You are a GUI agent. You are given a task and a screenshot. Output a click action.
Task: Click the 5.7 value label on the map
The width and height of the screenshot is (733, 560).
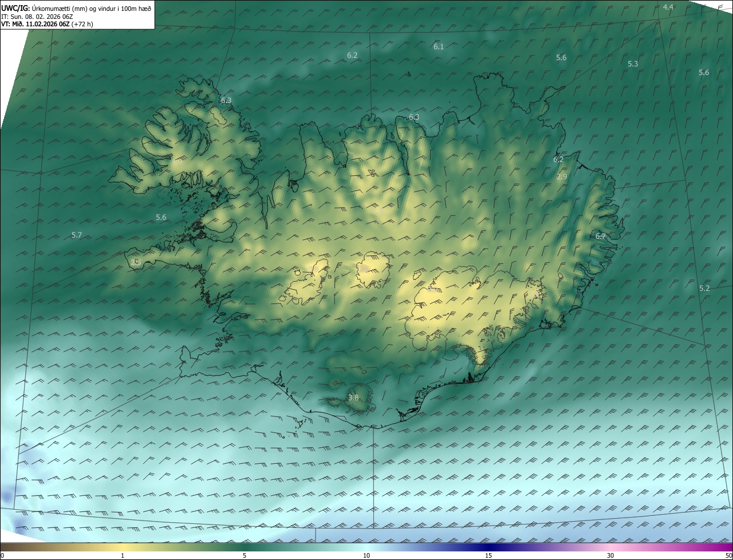pyautogui.click(x=77, y=235)
